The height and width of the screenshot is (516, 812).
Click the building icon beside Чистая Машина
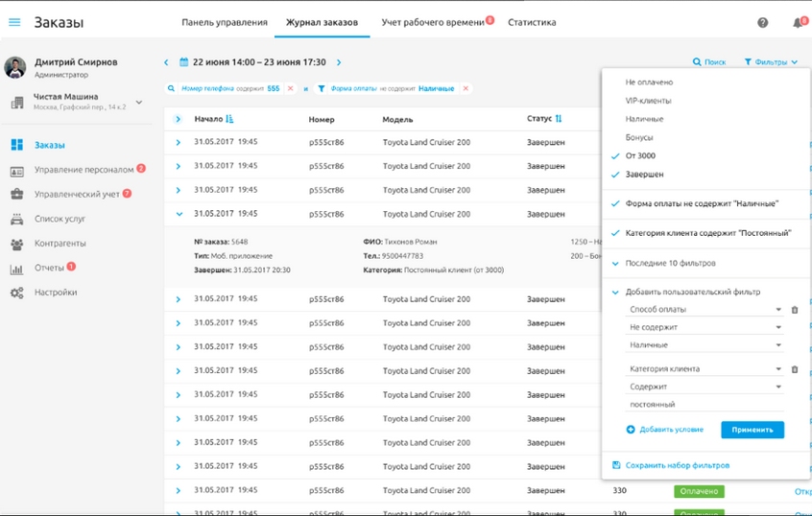17,103
